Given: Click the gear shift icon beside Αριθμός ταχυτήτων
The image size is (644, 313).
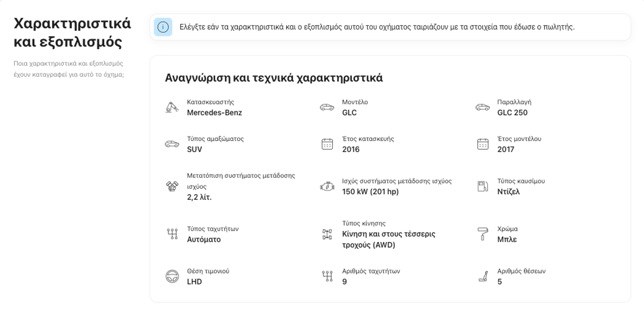Looking at the screenshot, I should (x=327, y=276).
